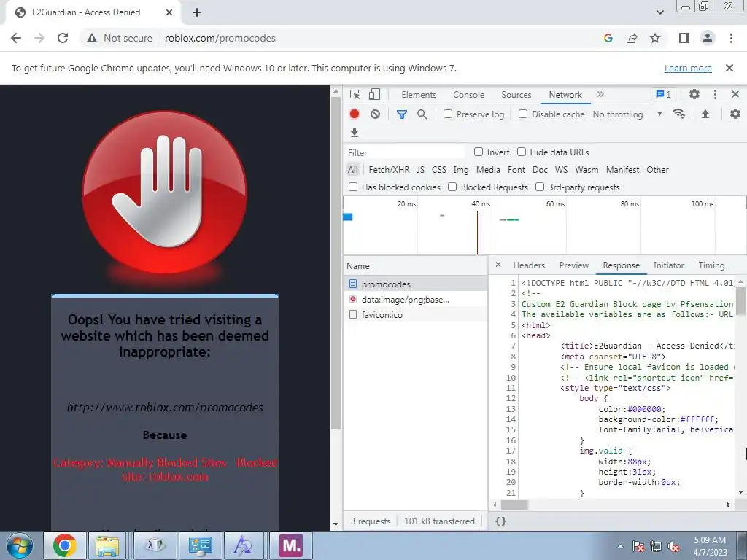
Task: Open the Timing tab of request
Action: pos(711,265)
